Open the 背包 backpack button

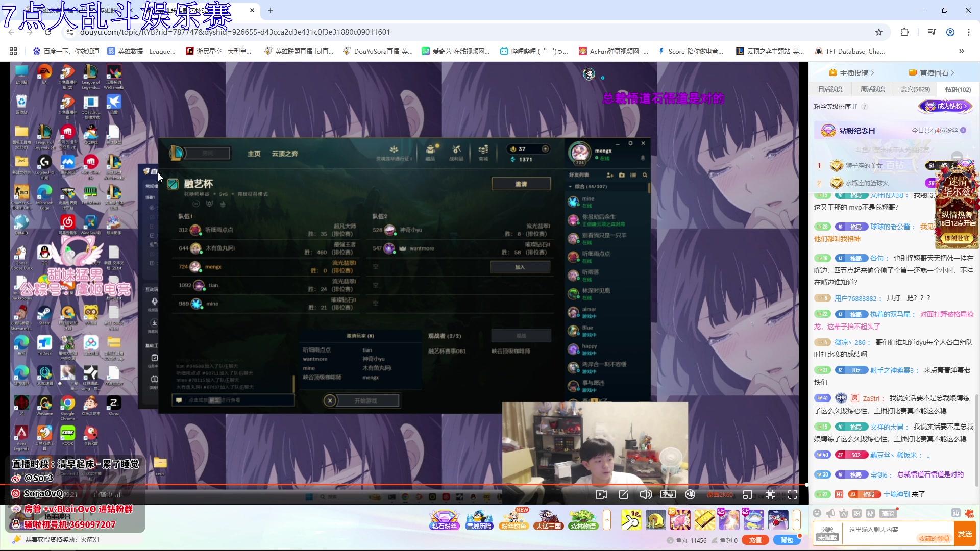[x=787, y=540]
